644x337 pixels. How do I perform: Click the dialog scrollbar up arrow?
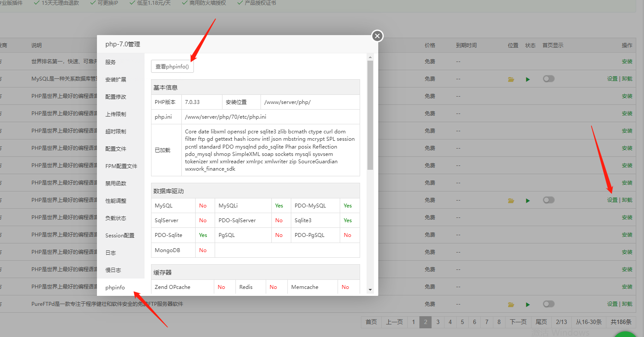coord(370,57)
